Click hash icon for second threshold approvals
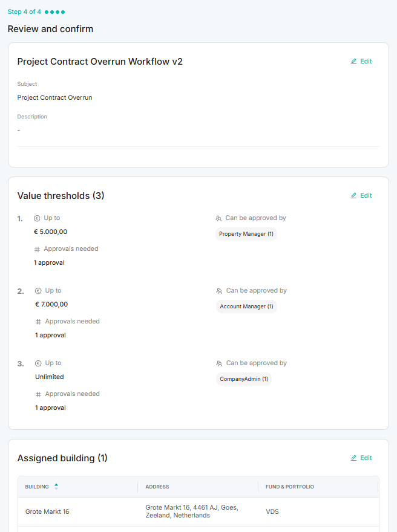Image resolution: width=397 pixels, height=532 pixels. [38, 322]
